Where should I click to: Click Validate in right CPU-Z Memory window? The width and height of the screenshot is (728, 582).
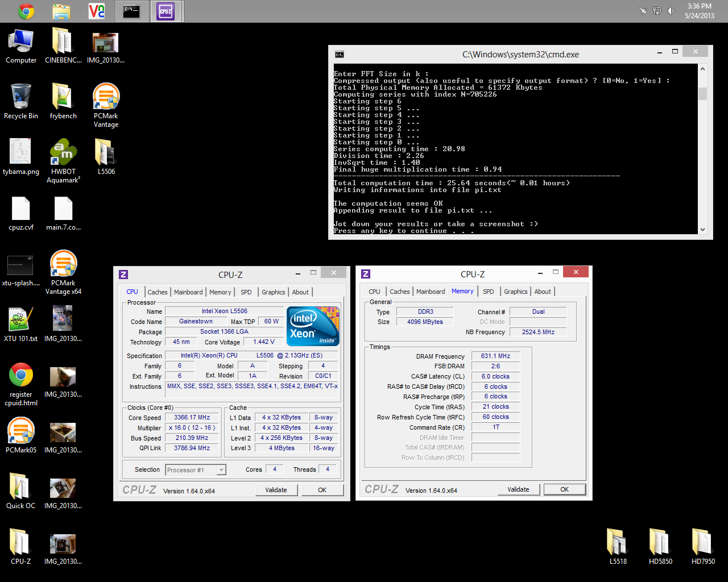pos(518,489)
